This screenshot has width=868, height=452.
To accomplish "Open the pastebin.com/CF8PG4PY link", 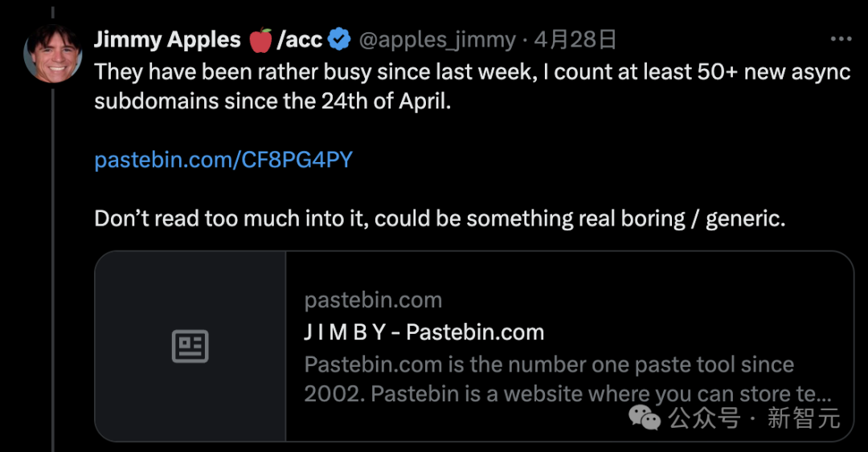I will pos(223,160).
